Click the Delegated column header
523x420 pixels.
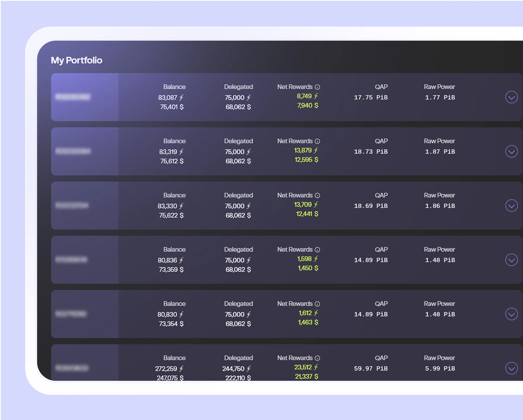pyautogui.click(x=239, y=87)
